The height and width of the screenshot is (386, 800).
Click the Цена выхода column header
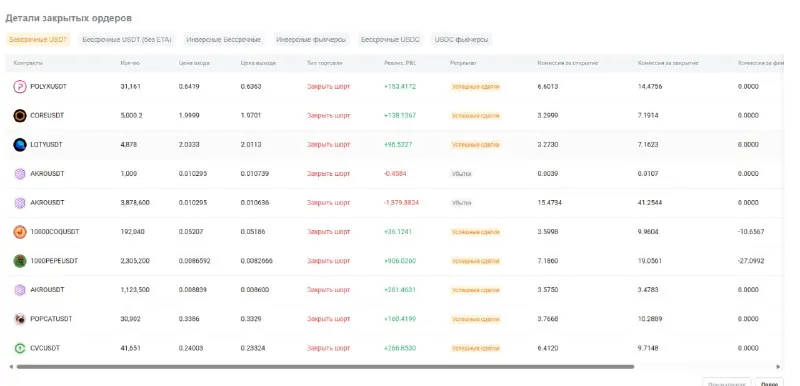258,63
